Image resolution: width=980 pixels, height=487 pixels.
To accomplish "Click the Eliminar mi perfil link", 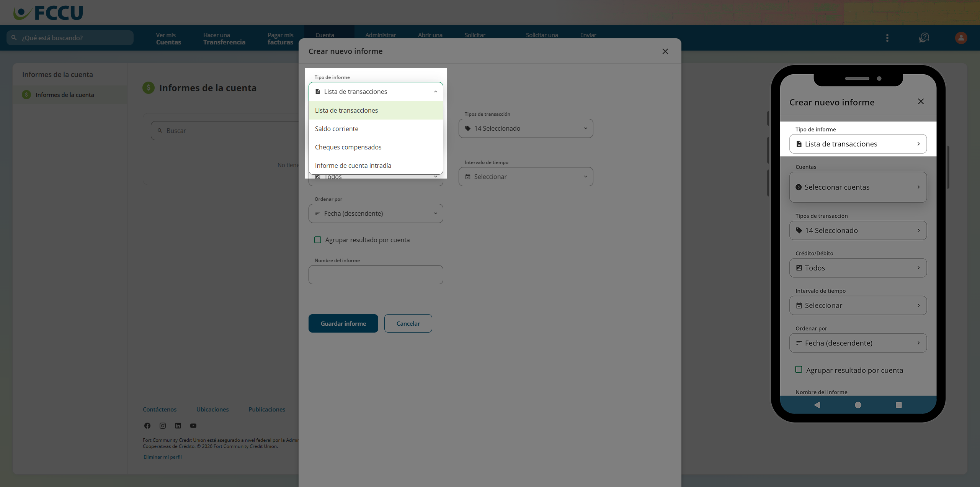I will coord(163,457).
